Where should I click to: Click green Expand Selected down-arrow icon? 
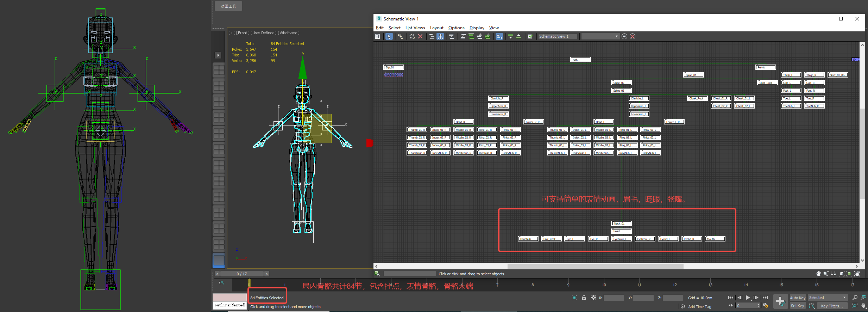pyautogui.click(x=510, y=36)
